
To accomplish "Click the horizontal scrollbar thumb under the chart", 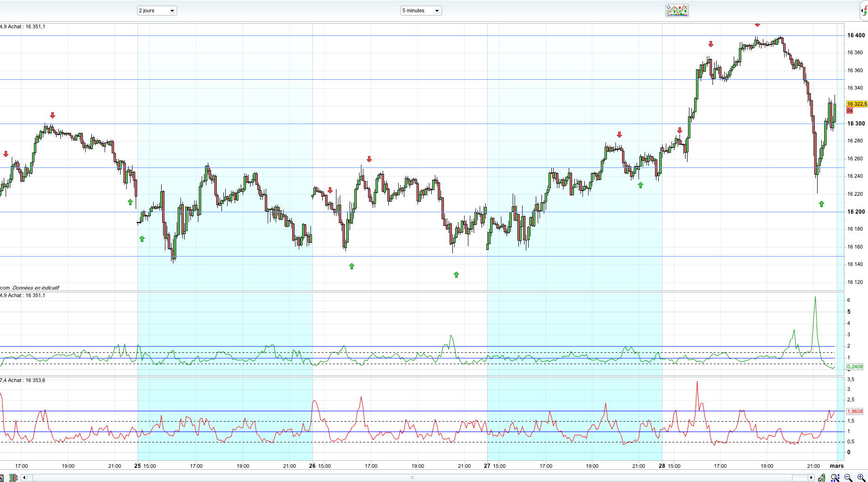I will pos(412,478).
